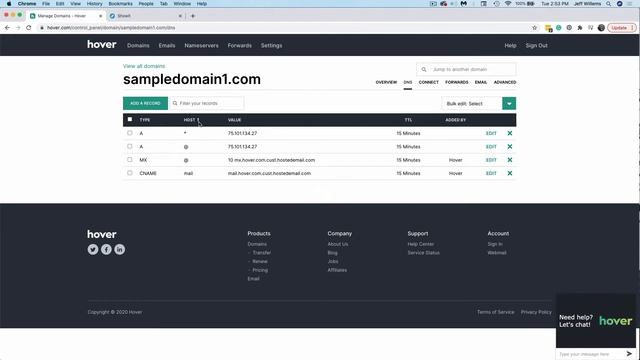Delete the wildcard A record

pos(509,133)
